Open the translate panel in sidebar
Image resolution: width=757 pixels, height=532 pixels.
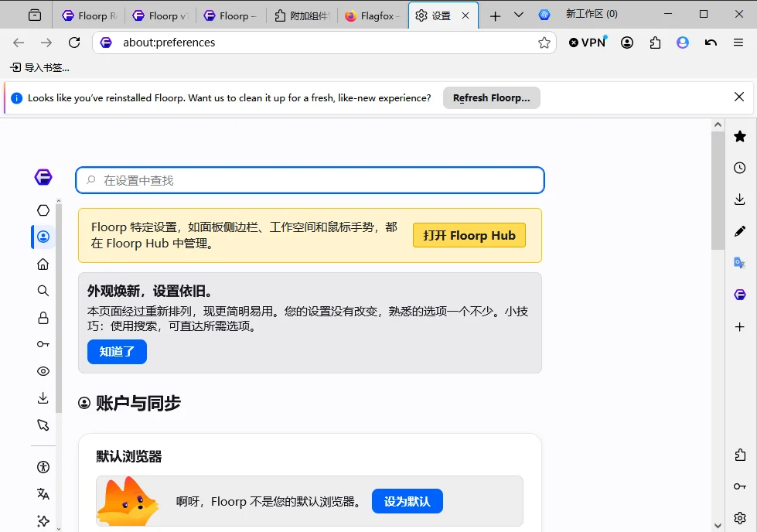click(x=740, y=263)
